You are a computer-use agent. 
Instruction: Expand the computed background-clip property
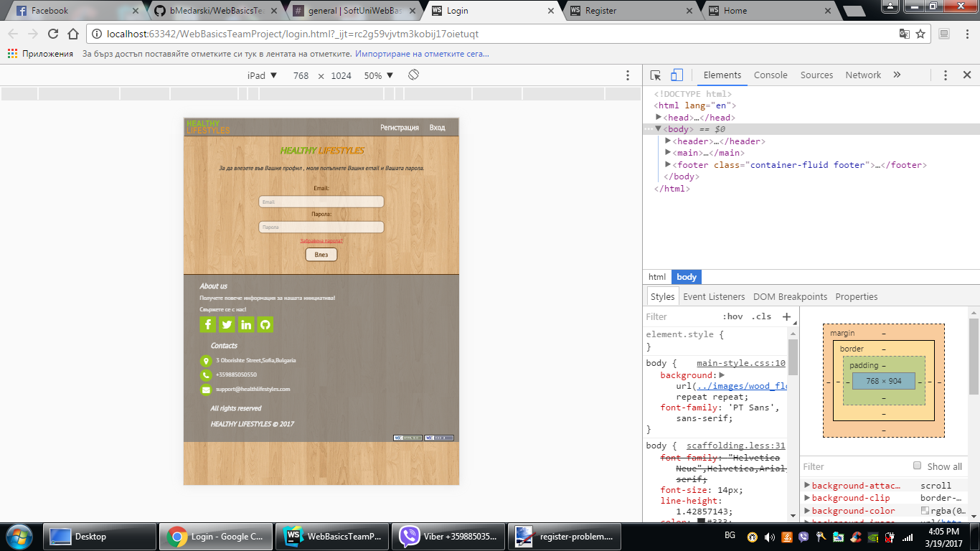[807, 498]
